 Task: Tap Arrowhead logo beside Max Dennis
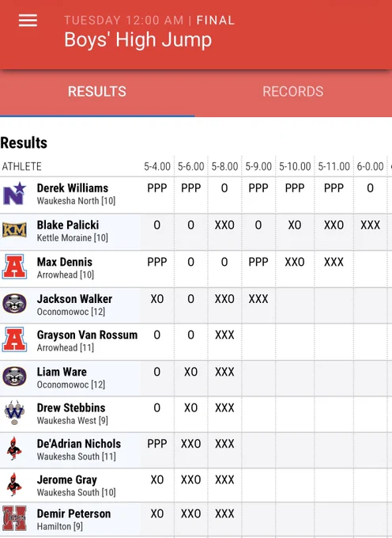click(14, 267)
